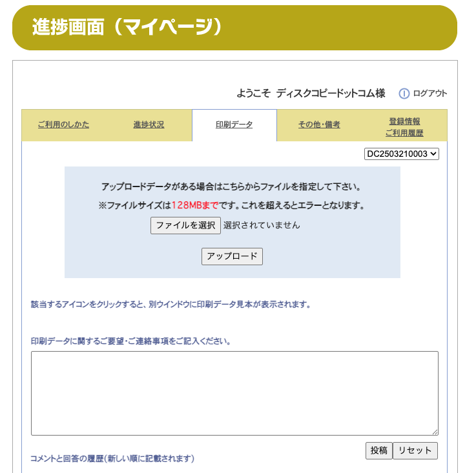Click the 印刷データに関するご要望 field label
This screenshot has height=473, width=476.
(131, 341)
